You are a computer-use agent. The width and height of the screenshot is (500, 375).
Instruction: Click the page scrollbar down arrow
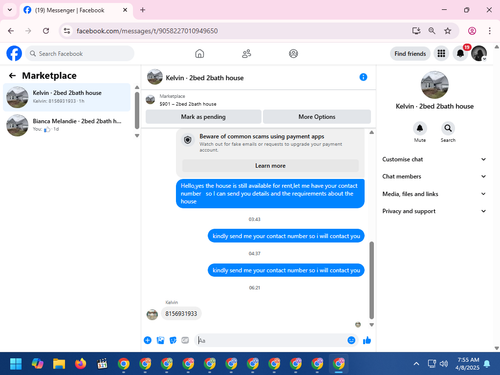(x=496, y=348)
